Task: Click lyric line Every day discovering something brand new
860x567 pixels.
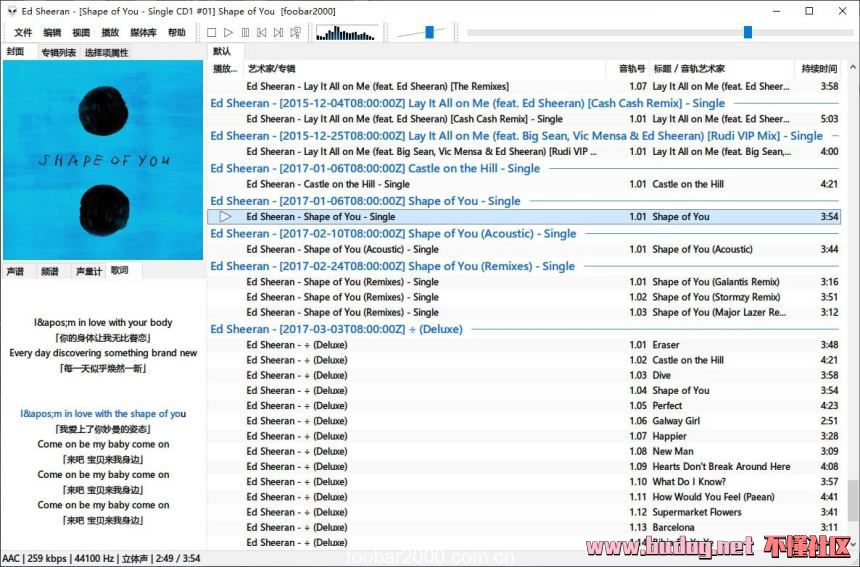Action: (x=103, y=353)
